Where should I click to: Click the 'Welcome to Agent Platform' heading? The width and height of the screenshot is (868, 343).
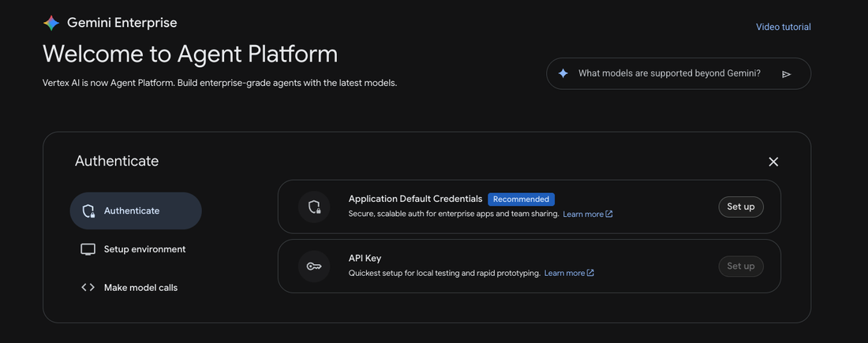coord(190,54)
